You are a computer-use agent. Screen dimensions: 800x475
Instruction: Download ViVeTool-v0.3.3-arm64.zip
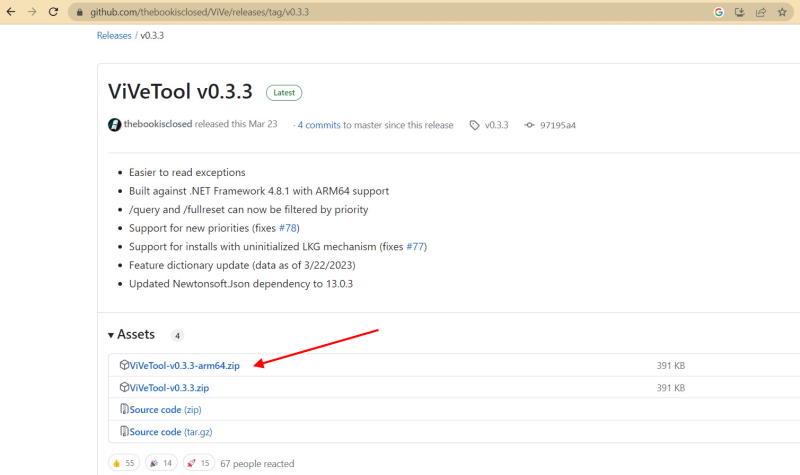(x=184, y=365)
